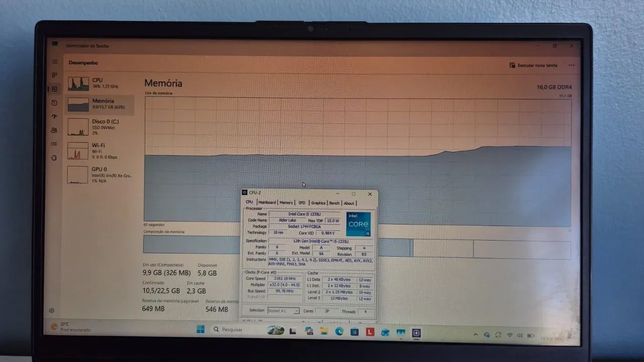Switch to CPU tab in CPU-Z
The height and width of the screenshot is (362, 644).
[250, 202]
